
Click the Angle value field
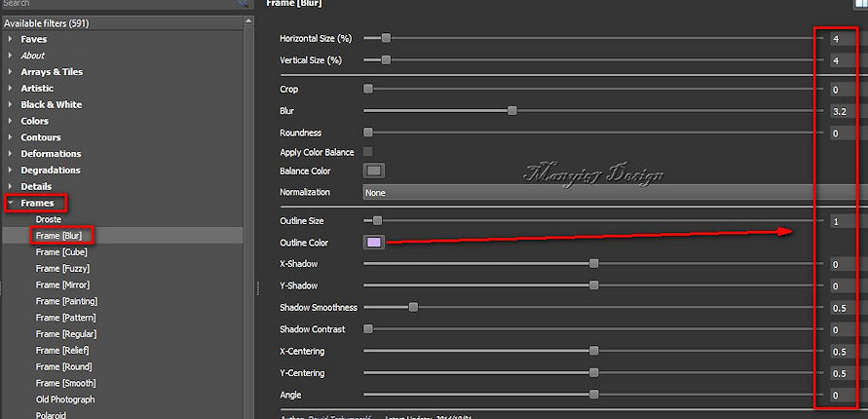(841, 396)
